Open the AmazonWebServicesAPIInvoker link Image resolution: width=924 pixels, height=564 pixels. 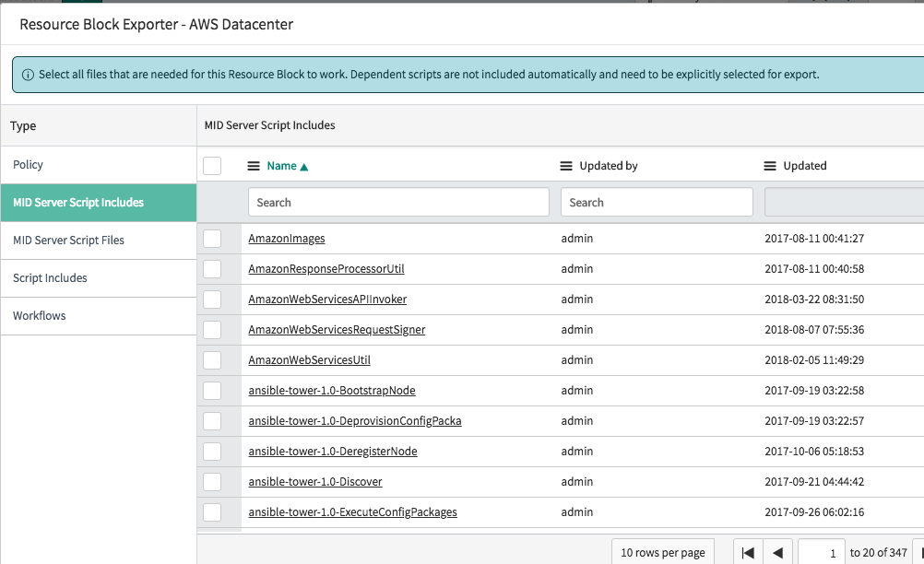click(x=327, y=300)
